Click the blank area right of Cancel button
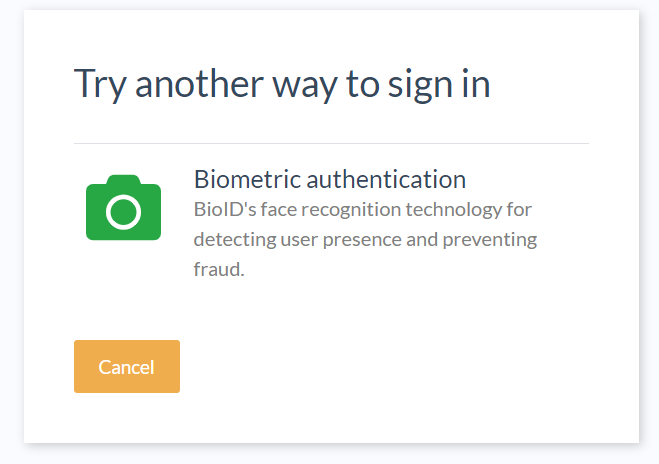 coord(400,367)
